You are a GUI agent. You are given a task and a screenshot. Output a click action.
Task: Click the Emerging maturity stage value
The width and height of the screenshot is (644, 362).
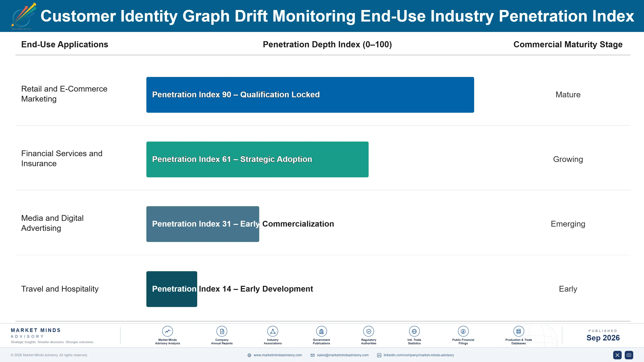tap(568, 224)
